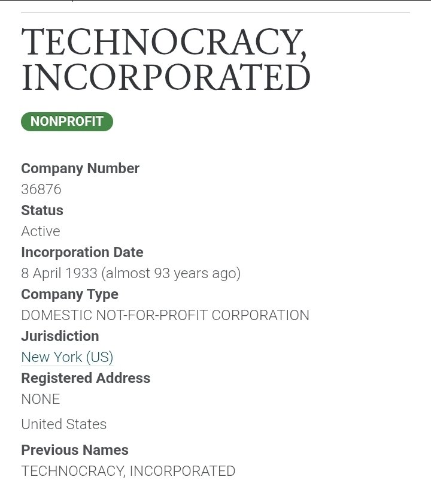Click the green NONPROFIT badge
Screen dimensions: 431x504
(x=67, y=122)
